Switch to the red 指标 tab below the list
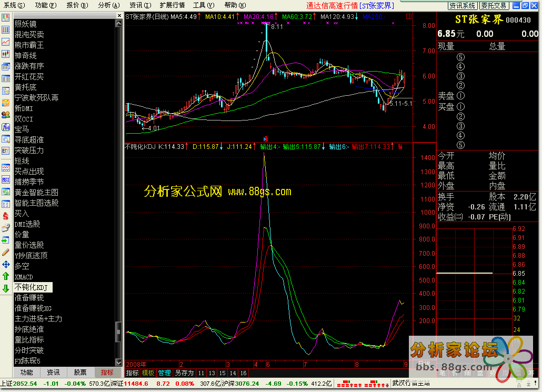Viewport: 542px width, 392px height. 107,373
